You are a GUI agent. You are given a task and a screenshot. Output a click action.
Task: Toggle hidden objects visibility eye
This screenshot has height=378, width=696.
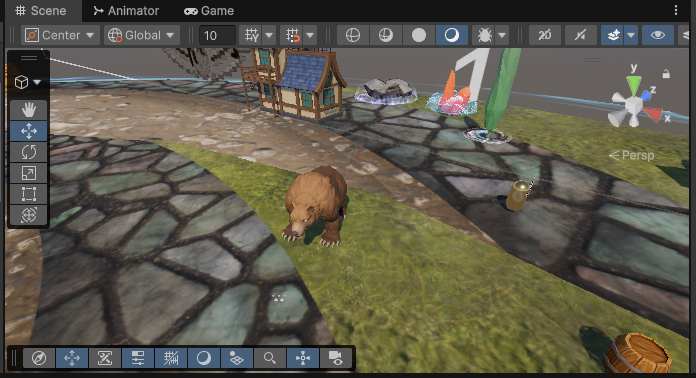click(x=657, y=35)
